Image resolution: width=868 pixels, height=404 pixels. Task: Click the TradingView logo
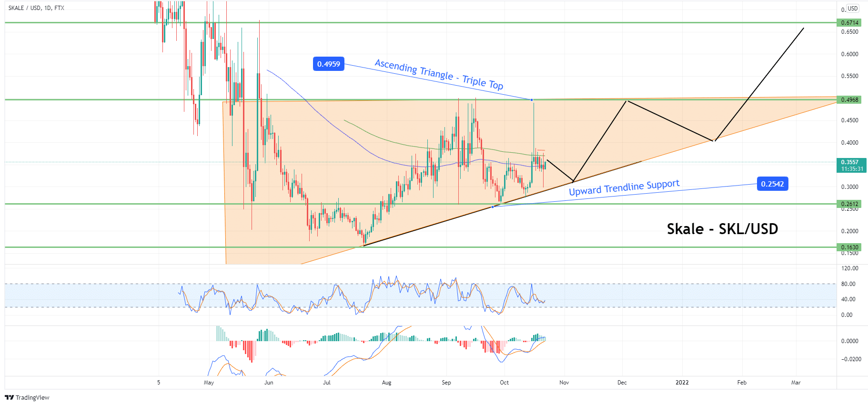click(x=27, y=397)
